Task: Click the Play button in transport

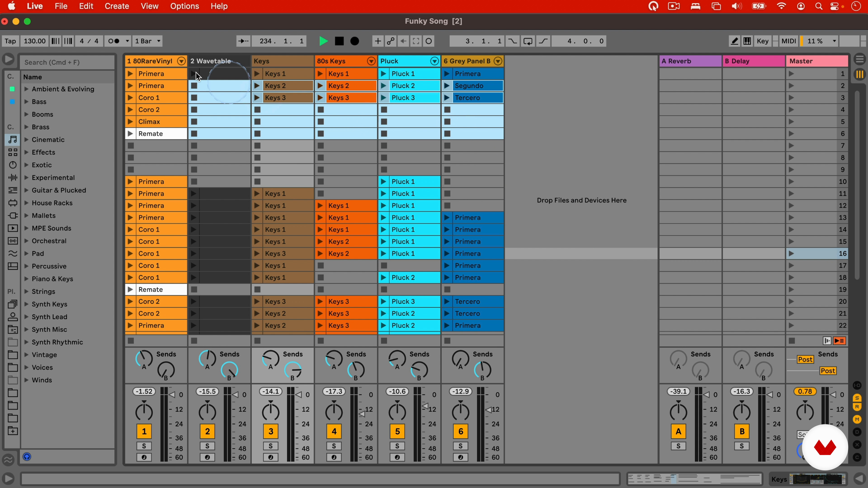Action: 323,41
